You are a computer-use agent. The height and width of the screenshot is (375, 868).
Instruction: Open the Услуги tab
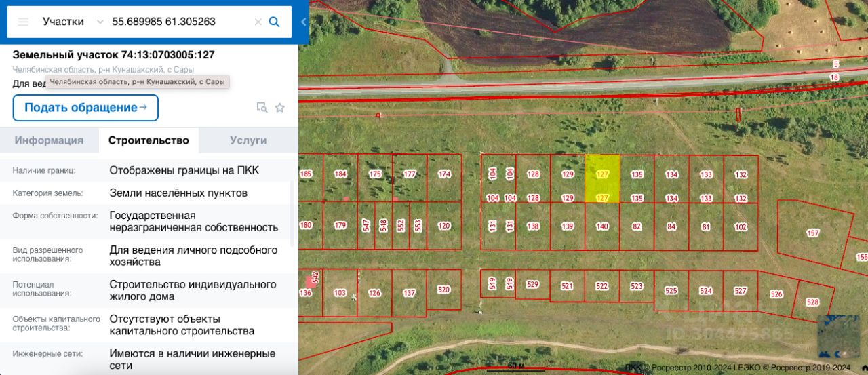click(248, 140)
